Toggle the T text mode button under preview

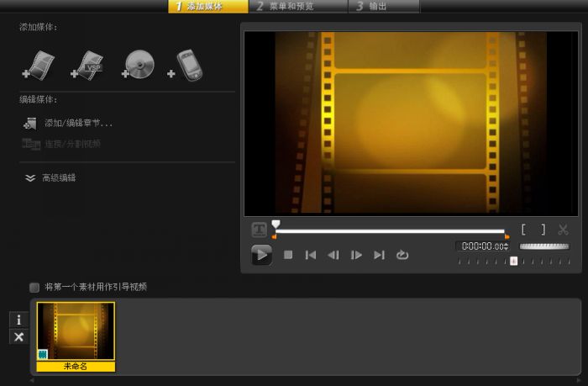(260, 230)
